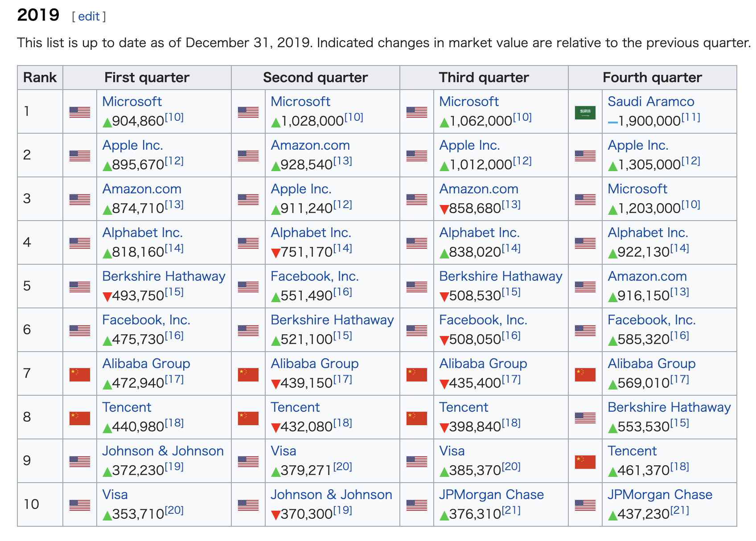756x541 pixels.
Task: Open reference [21] next to 376,310
Action: [x=511, y=510]
